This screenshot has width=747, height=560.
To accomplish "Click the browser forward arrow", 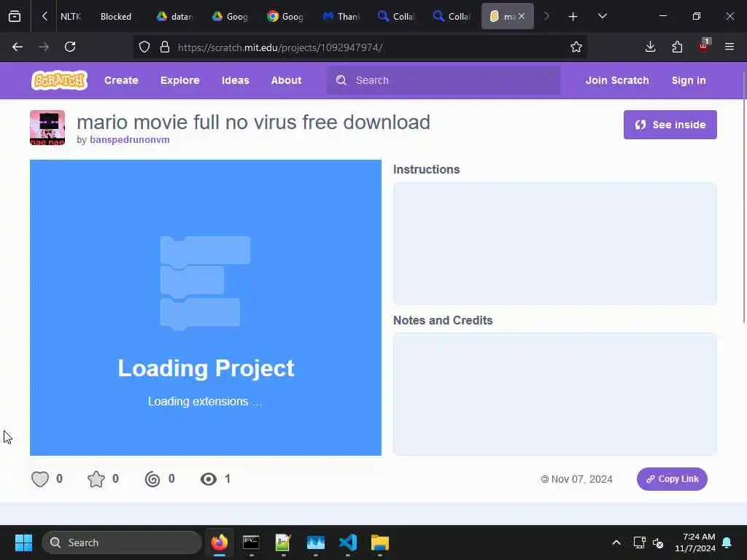I will (x=44, y=47).
